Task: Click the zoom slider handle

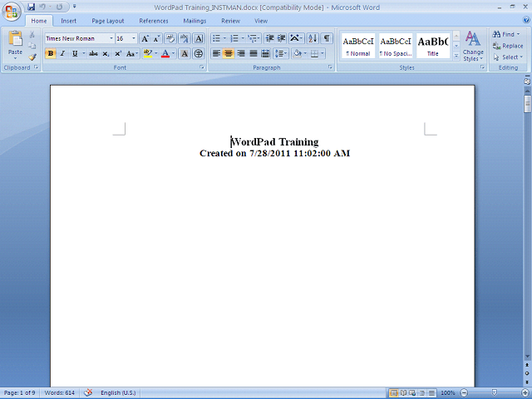Action: pyautogui.click(x=495, y=393)
